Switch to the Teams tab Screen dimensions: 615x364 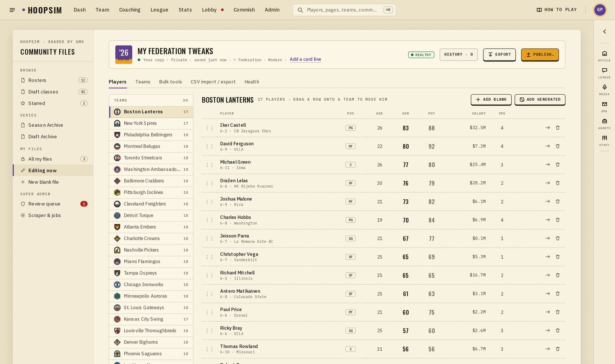tap(143, 82)
